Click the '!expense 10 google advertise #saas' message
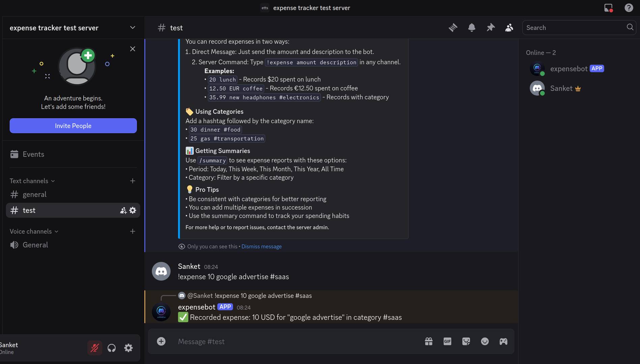 [x=233, y=277]
